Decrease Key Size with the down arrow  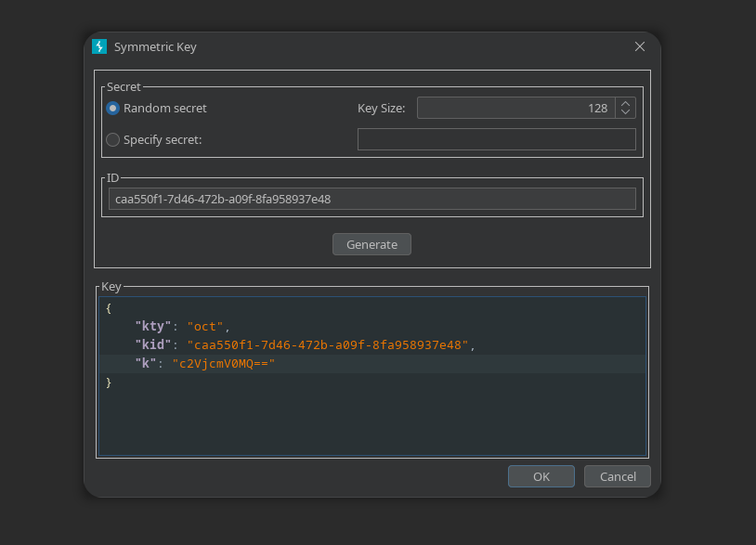pos(626,113)
